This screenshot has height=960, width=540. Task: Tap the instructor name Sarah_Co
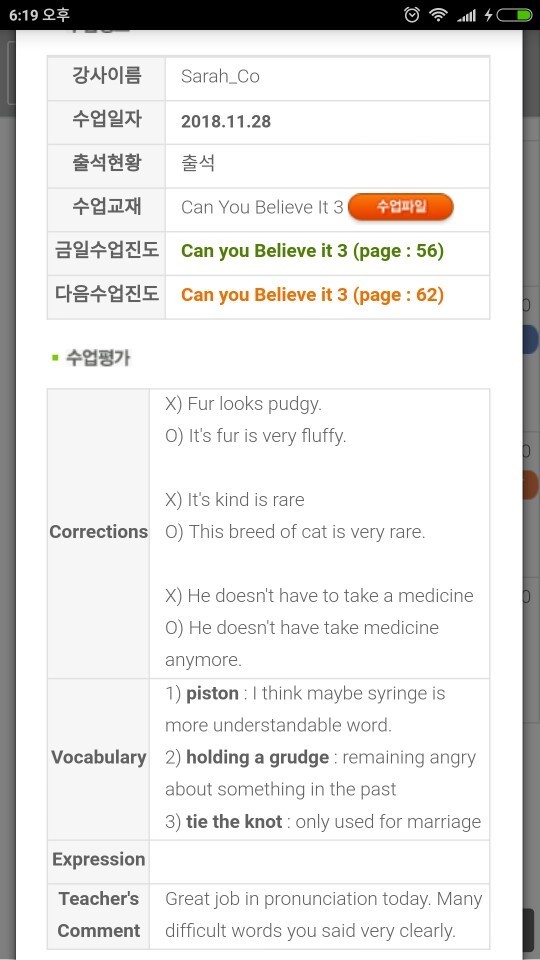click(x=220, y=77)
